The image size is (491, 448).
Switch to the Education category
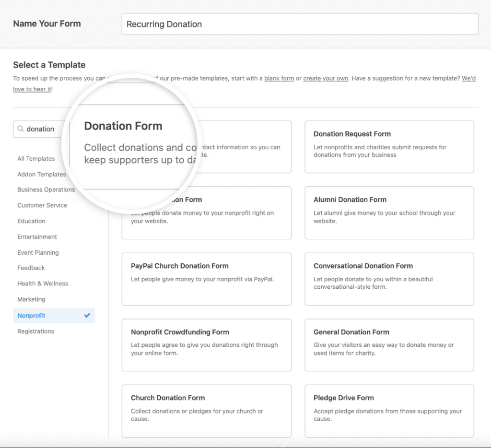[31, 221]
